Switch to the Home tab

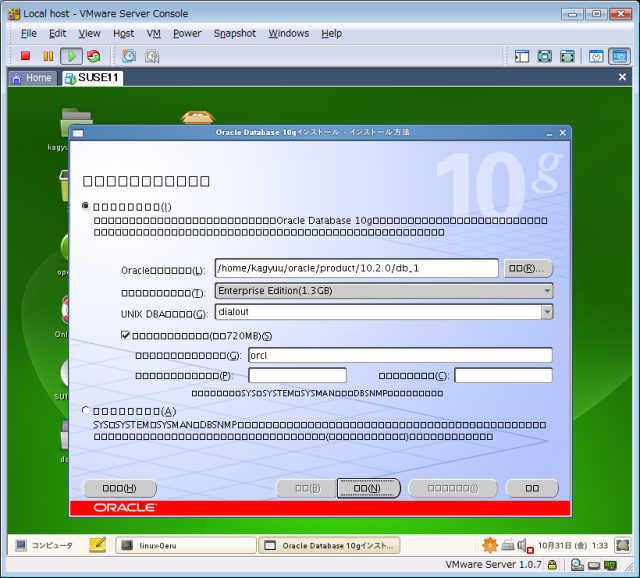pos(32,78)
